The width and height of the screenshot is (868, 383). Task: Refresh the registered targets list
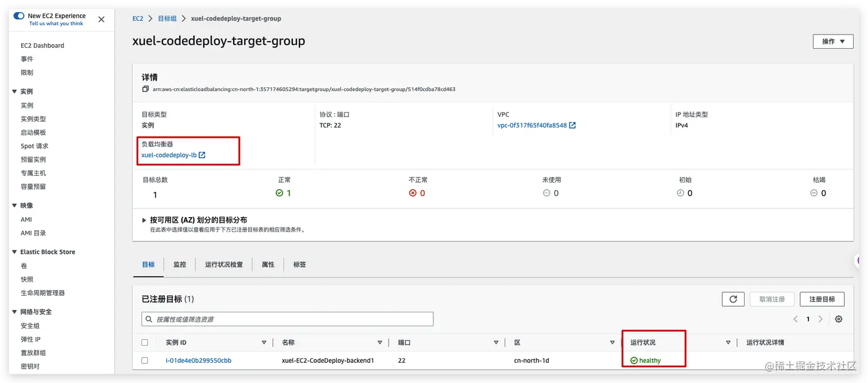coord(733,299)
